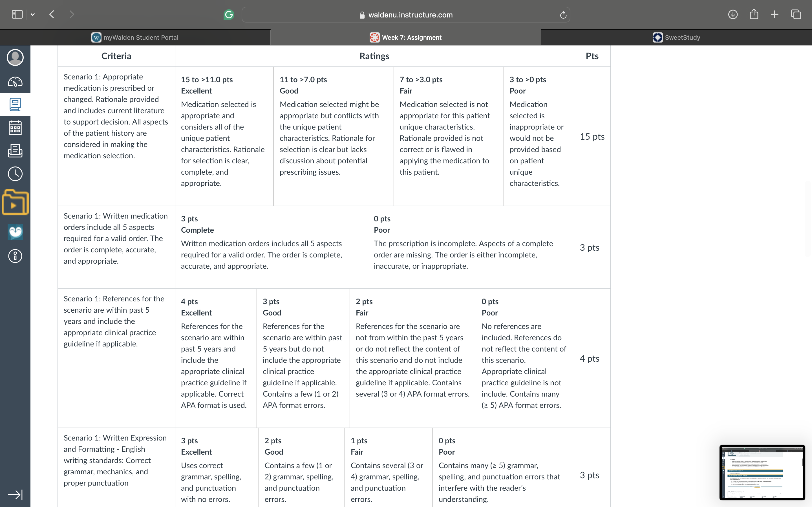Screen dimensions: 812x507
Task: Open the Help info circle icon
Action: point(15,256)
